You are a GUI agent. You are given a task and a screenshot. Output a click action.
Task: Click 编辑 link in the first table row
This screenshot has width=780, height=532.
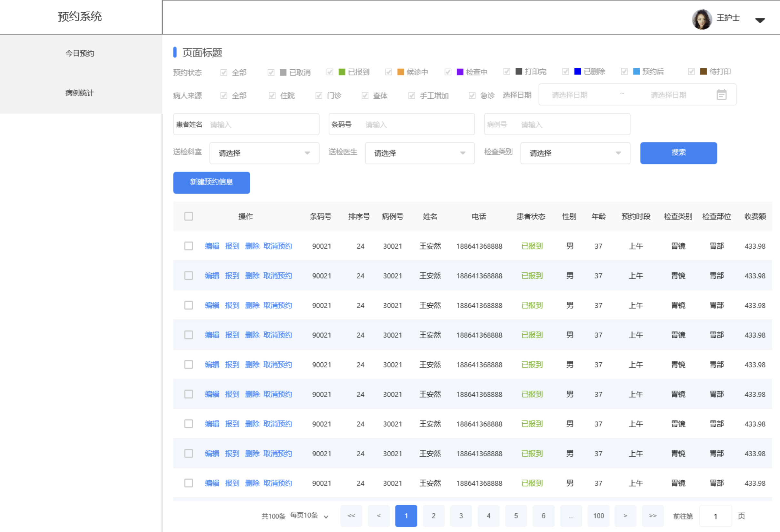[x=212, y=246]
